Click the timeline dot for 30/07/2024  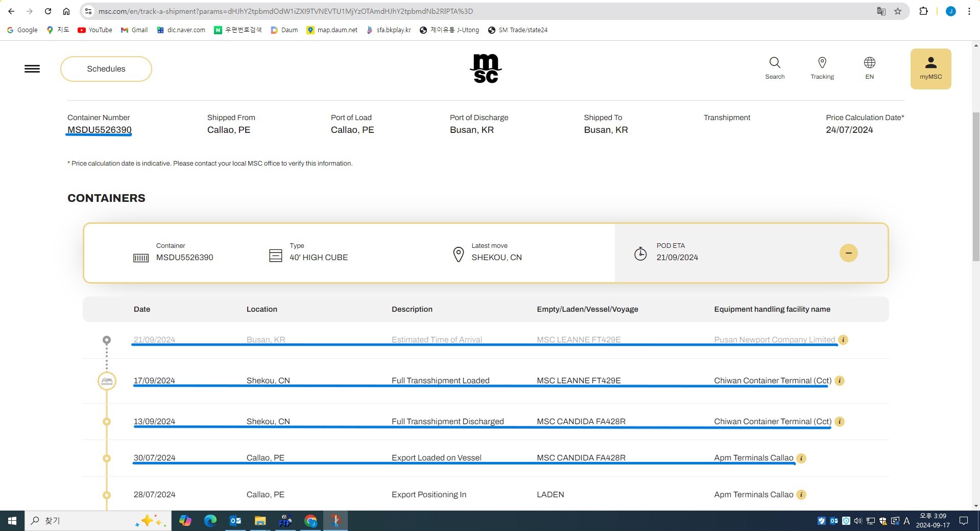107,458
